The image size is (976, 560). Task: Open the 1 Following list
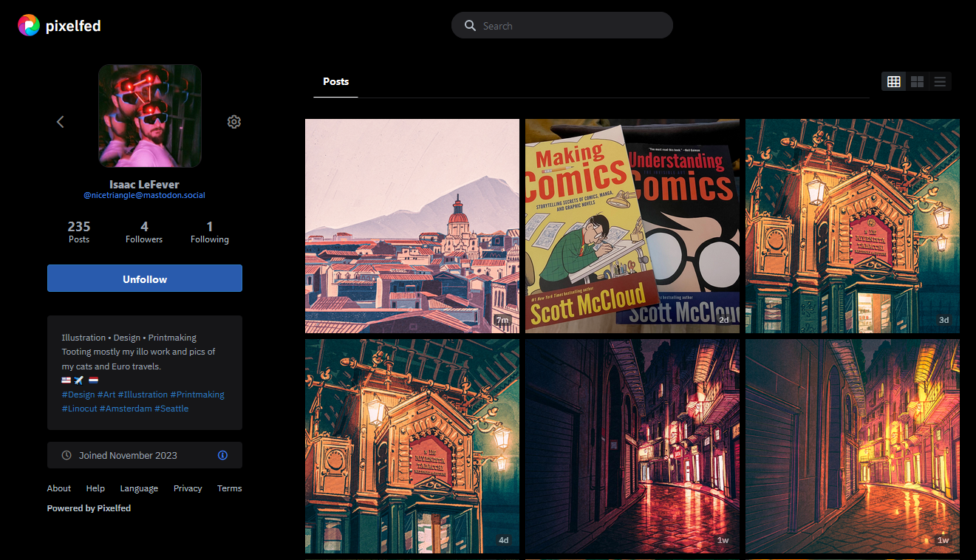[x=210, y=232]
